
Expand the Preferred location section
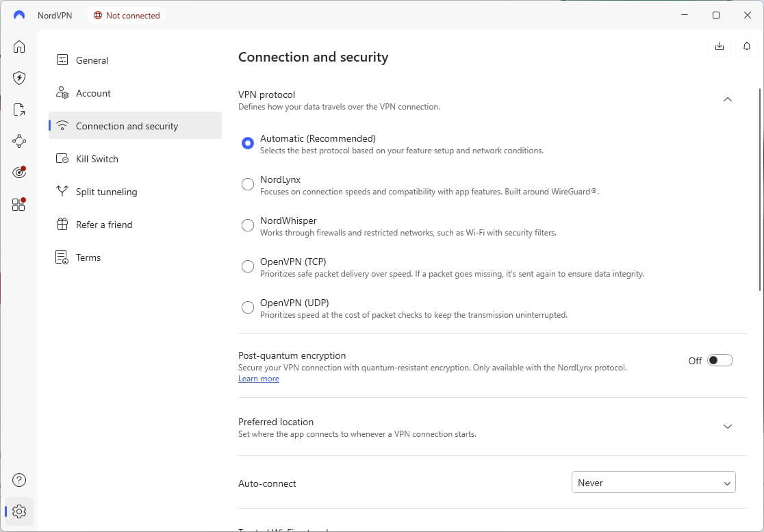coord(727,427)
